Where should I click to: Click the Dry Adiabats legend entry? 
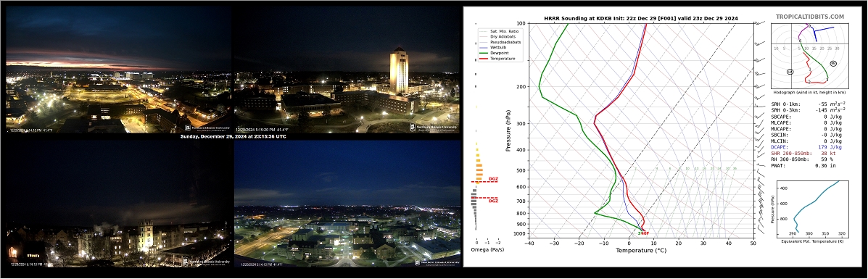click(498, 36)
